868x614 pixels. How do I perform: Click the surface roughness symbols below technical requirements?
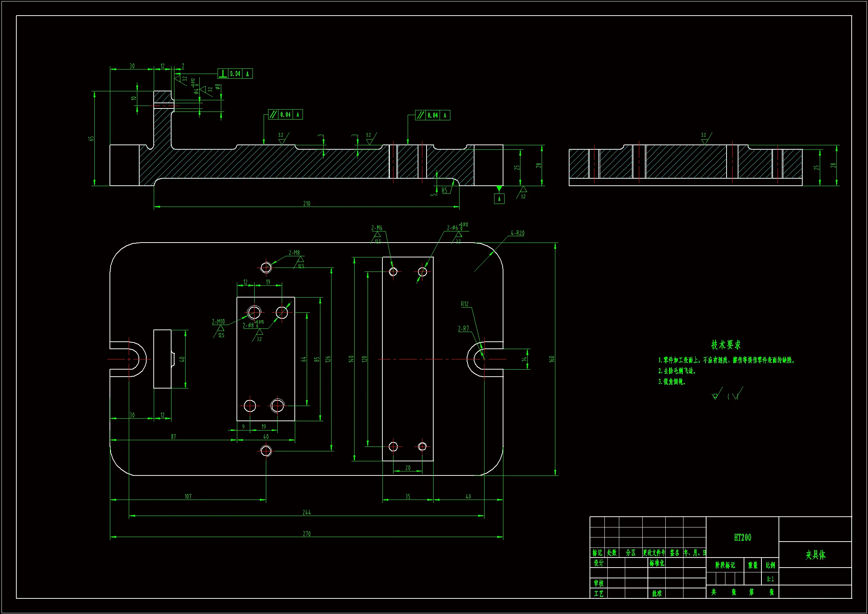point(727,394)
